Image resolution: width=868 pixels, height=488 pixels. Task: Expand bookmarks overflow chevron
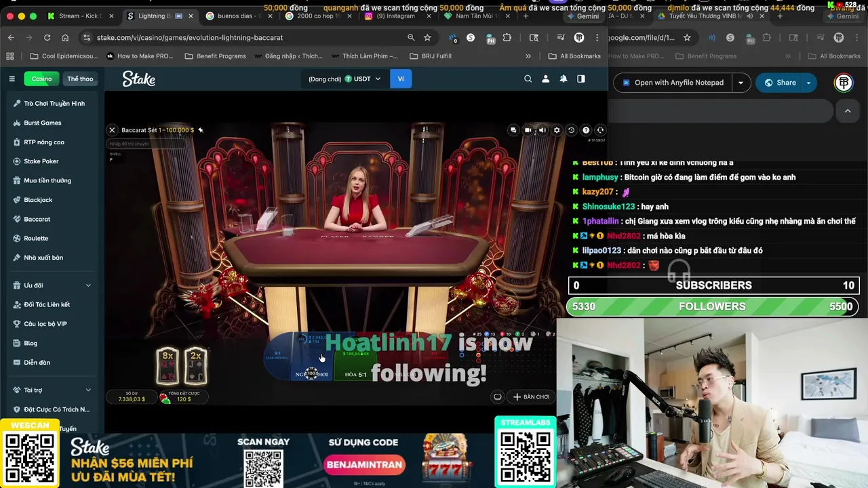(528, 56)
